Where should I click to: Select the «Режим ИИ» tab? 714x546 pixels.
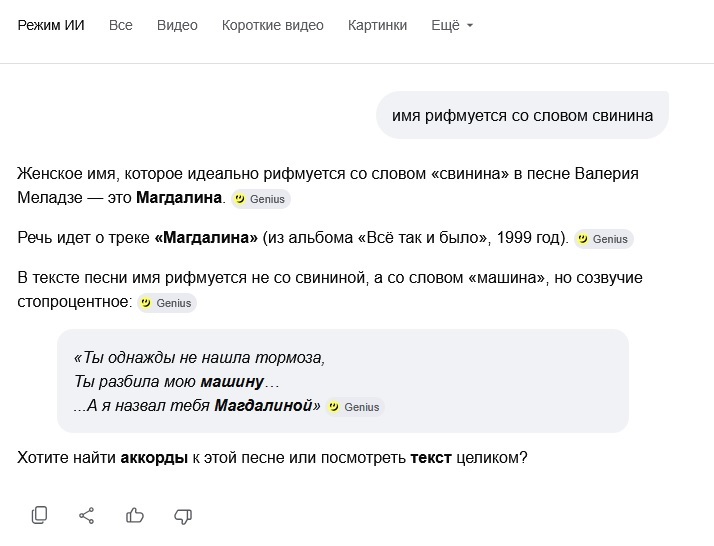(x=51, y=25)
